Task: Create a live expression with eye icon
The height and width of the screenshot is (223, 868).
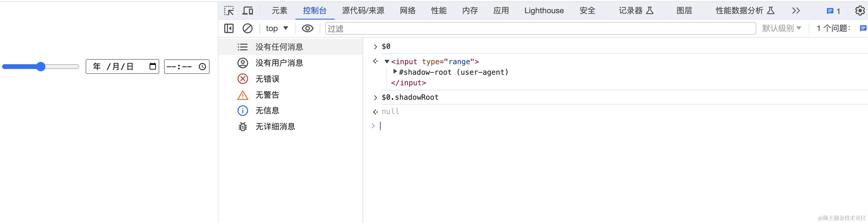Action: click(307, 28)
